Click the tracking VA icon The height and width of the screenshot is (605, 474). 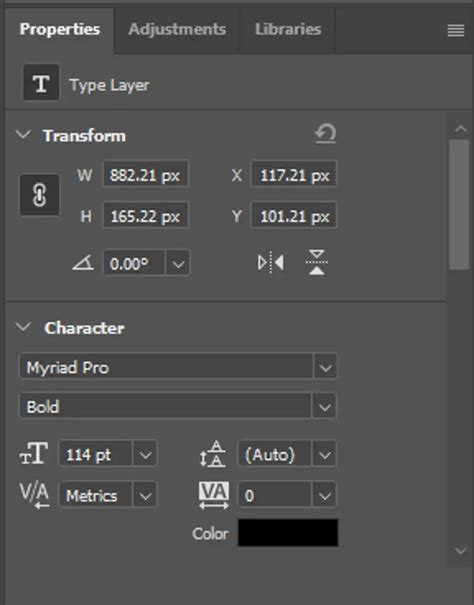click(213, 495)
